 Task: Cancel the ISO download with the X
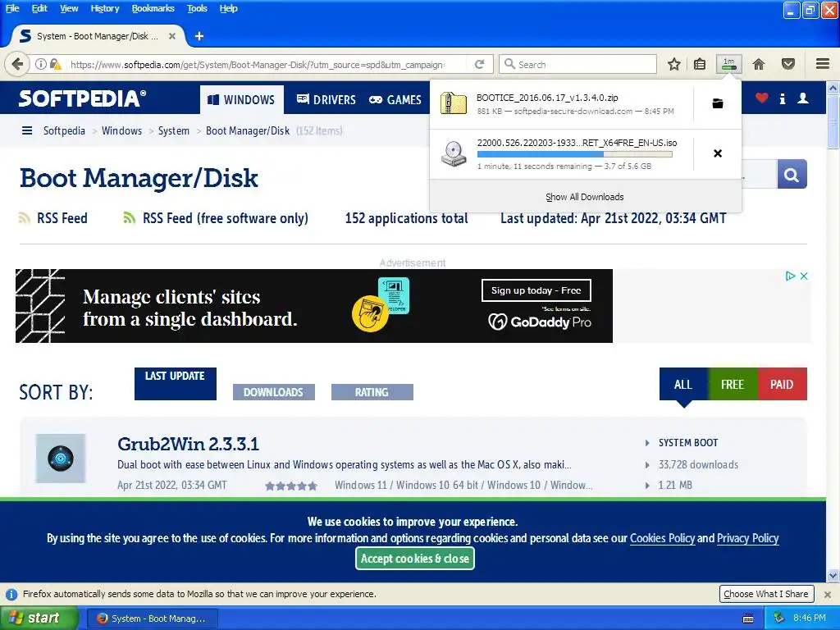tap(718, 153)
